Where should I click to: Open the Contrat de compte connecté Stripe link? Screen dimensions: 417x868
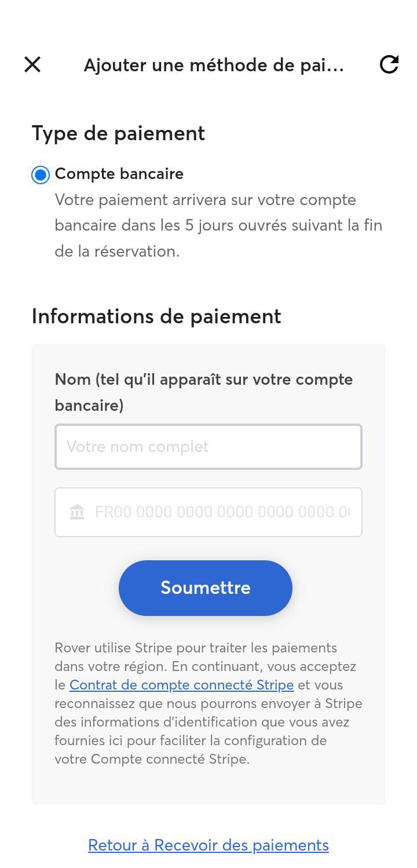tap(182, 685)
